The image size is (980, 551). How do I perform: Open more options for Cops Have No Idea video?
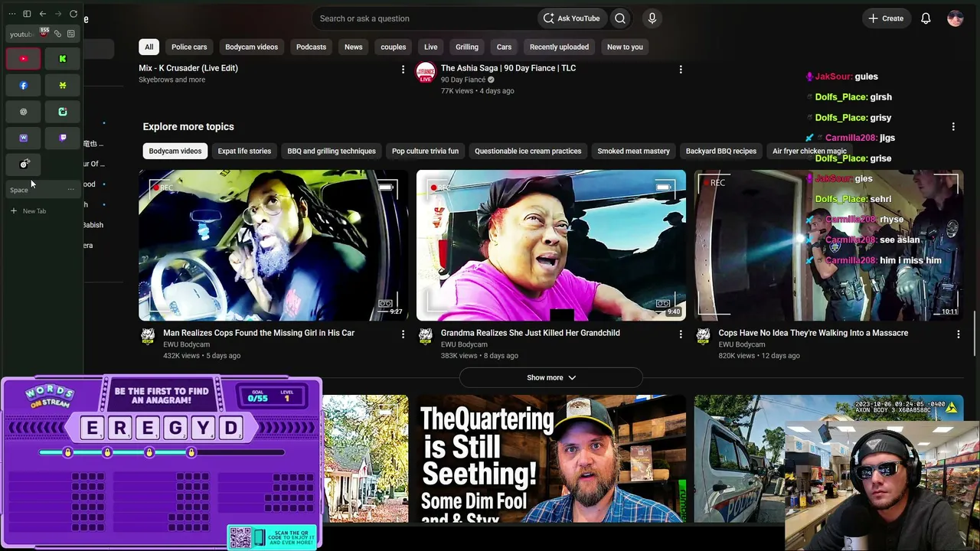coord(958,334)
